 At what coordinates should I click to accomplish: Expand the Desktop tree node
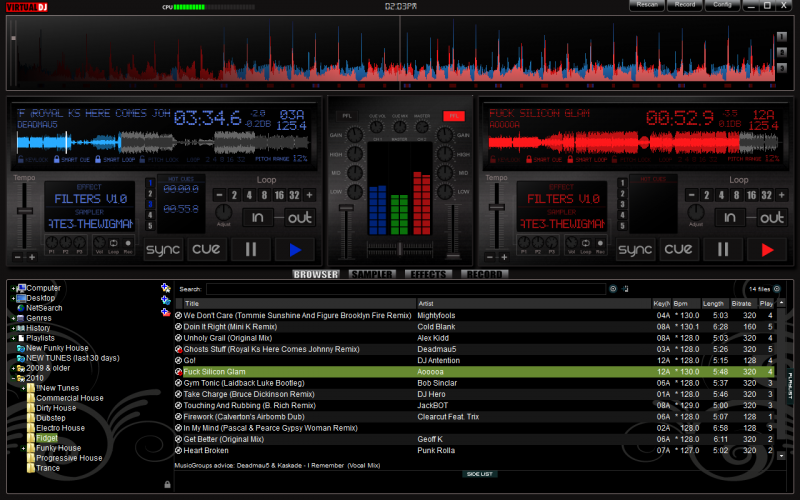point(13,298)
